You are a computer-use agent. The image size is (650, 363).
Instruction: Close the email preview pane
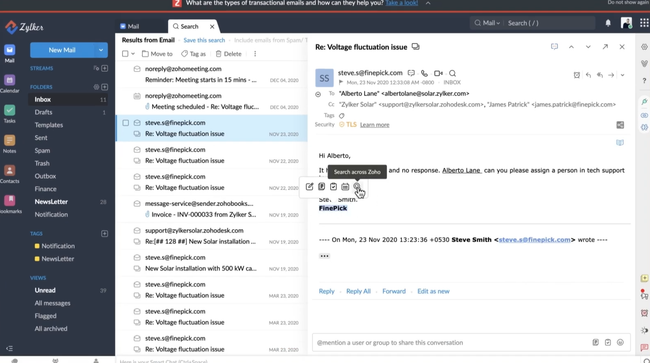coord(622,47)
